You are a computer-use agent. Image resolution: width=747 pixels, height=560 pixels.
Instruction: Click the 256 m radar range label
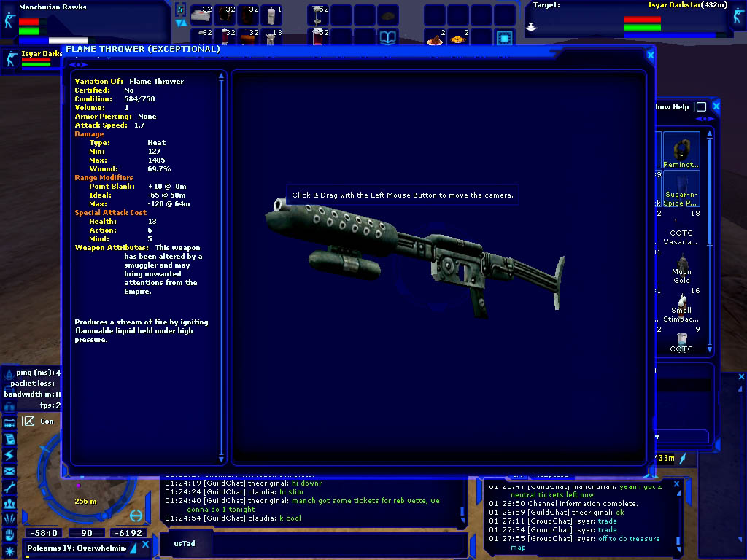coord(86,502)
